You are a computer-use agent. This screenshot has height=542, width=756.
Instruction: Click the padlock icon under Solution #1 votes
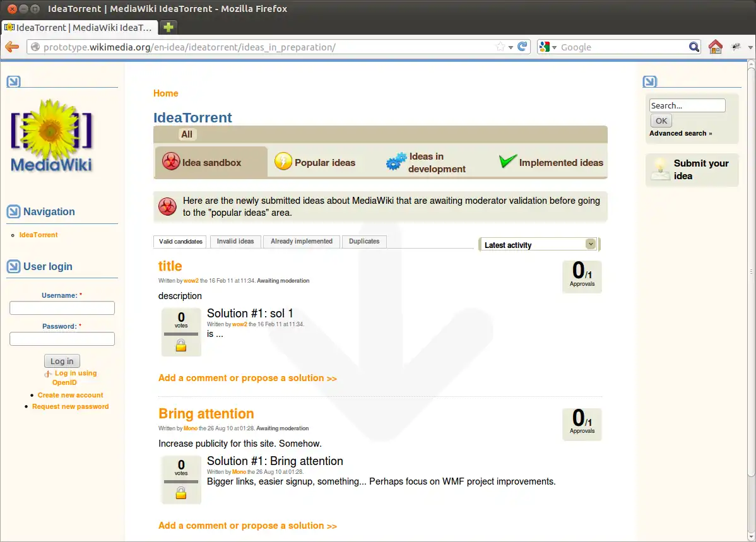[x=181, y=346]
